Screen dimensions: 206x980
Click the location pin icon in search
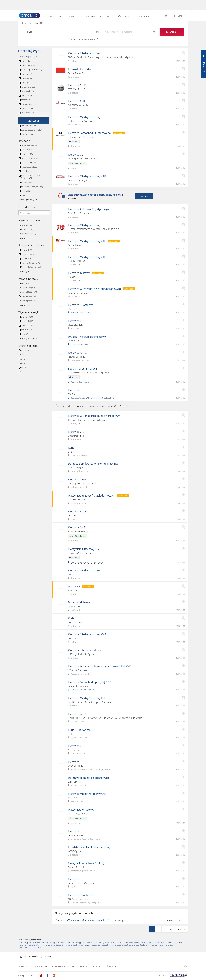[154, 32]
